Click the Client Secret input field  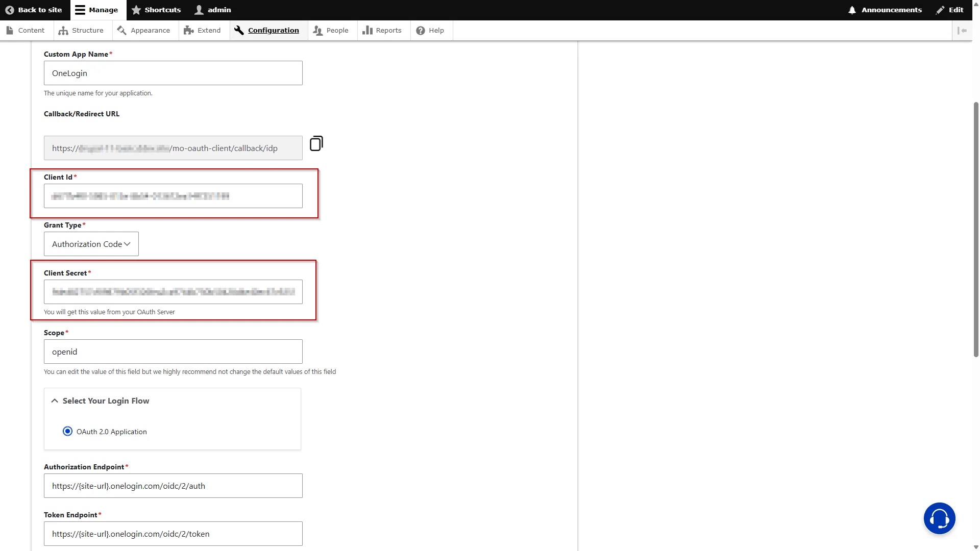(x=173, y=292)
